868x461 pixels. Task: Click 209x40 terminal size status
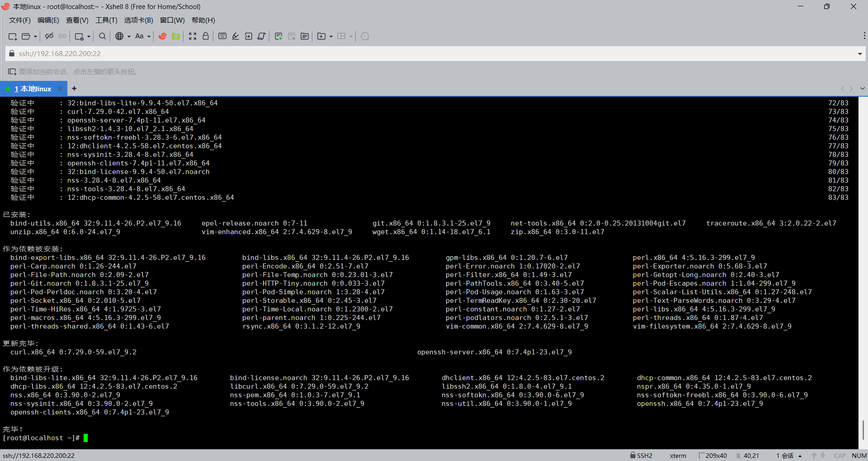(x=713, y=456)
